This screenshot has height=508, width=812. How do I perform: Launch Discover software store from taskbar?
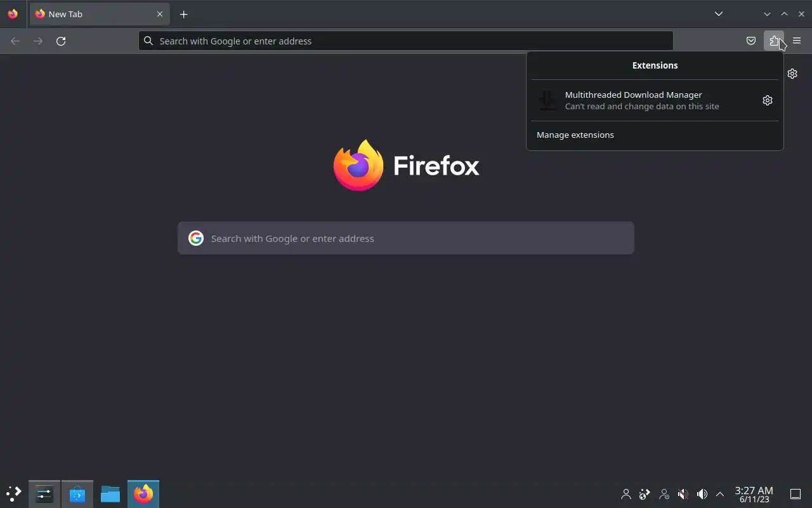[x=77, y=494]
